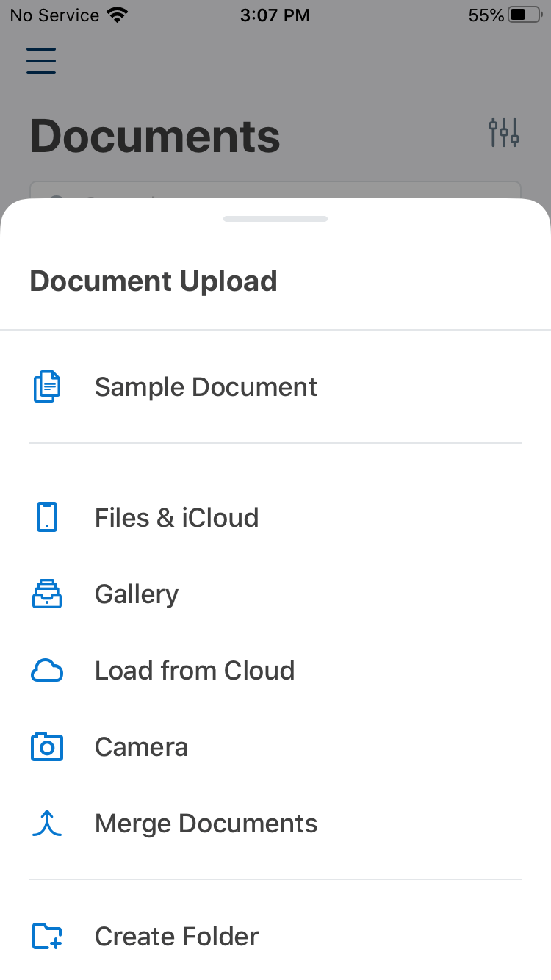551x980 pixels.
Task: Open the hamburger menu icon
Action: 41,60
